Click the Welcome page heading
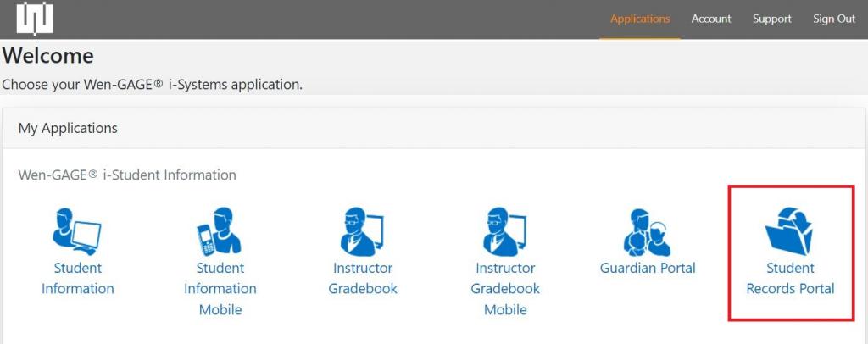The image size is (868, 344). (x=48, y=56)
